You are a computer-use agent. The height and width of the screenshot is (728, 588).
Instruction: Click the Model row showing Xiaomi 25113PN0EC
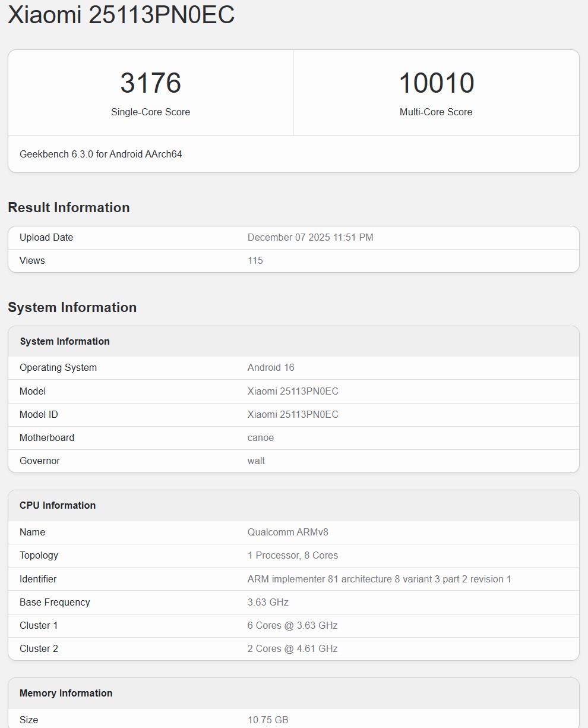pyautogui.click(x=293, y=391)
